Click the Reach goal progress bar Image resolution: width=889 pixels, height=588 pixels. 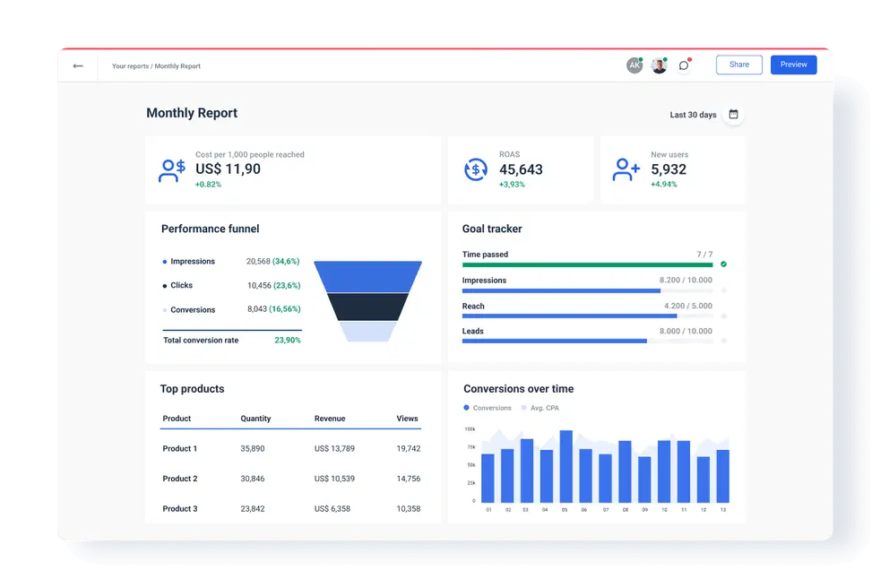tap(587, 316)
